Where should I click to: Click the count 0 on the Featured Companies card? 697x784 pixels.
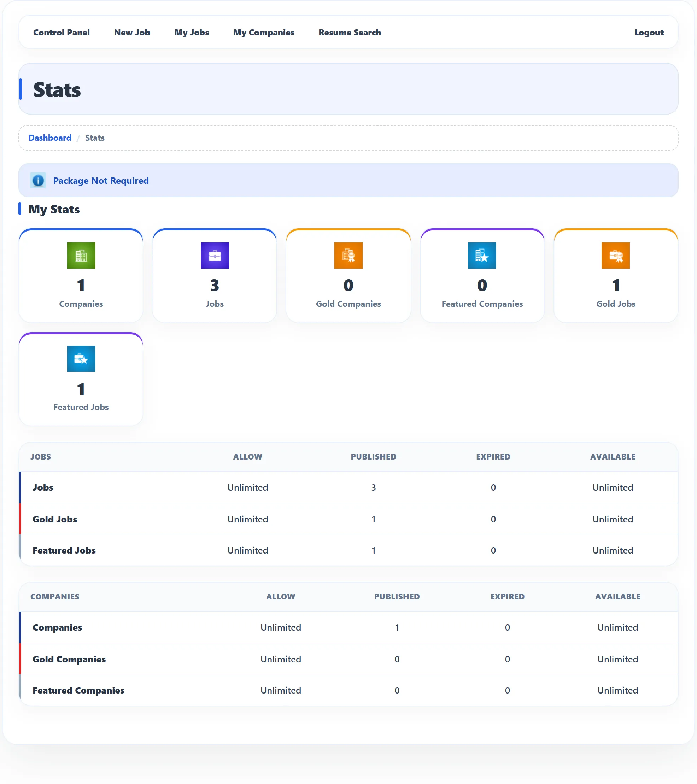coord(482,285)
